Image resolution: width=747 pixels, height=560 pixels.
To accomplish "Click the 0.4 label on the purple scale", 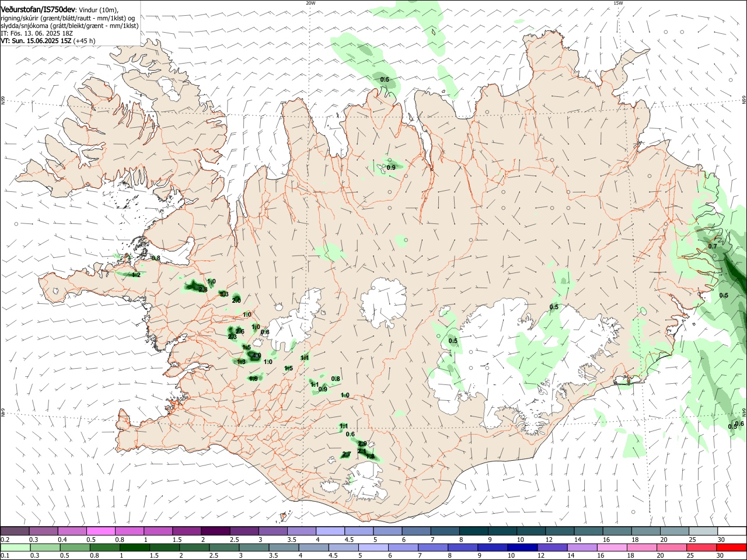I will click(x=63, y=540).
